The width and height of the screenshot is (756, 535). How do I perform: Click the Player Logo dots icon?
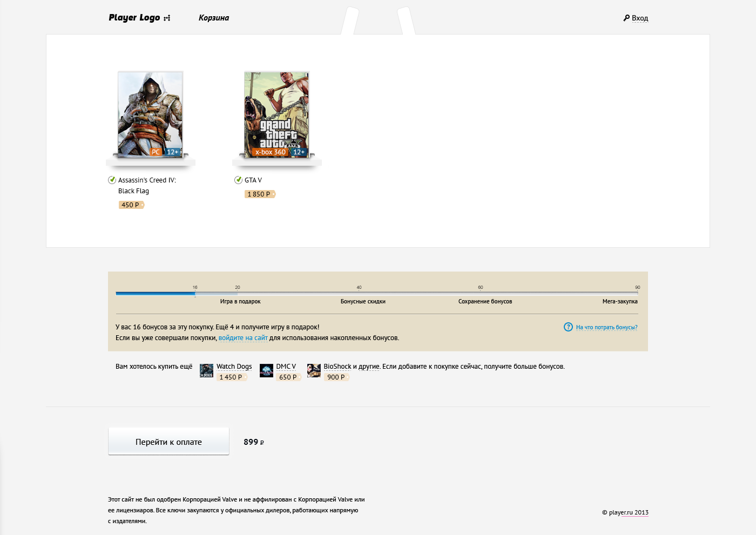(x=167, y=18)
